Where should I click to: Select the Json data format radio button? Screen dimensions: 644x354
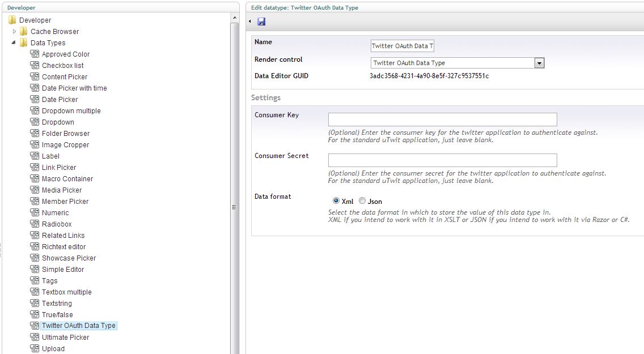[x=362, y=201]
